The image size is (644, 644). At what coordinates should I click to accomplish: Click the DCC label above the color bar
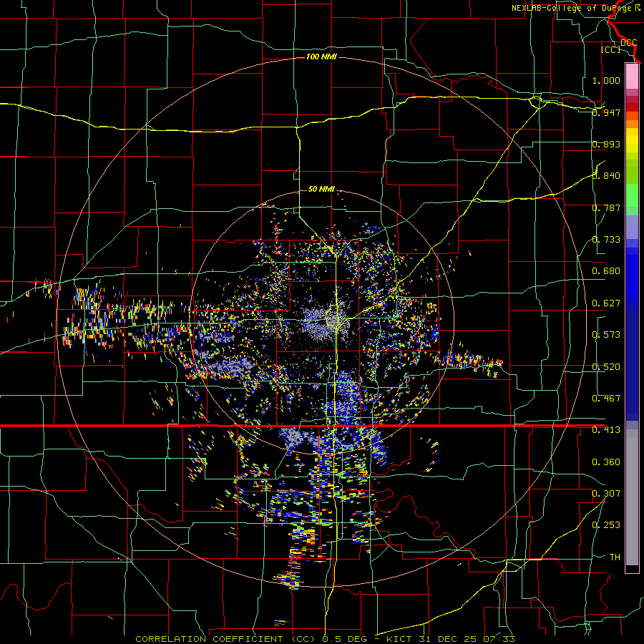click(628, 42)
